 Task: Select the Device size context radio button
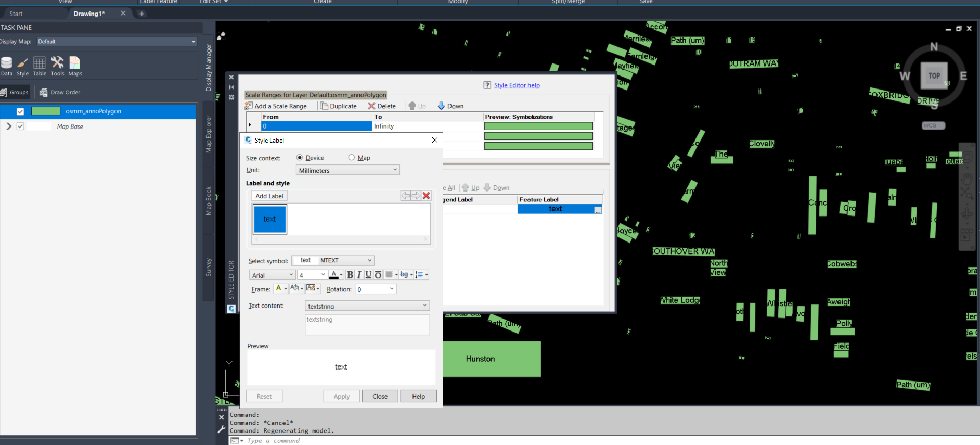(x=300, y=158)
